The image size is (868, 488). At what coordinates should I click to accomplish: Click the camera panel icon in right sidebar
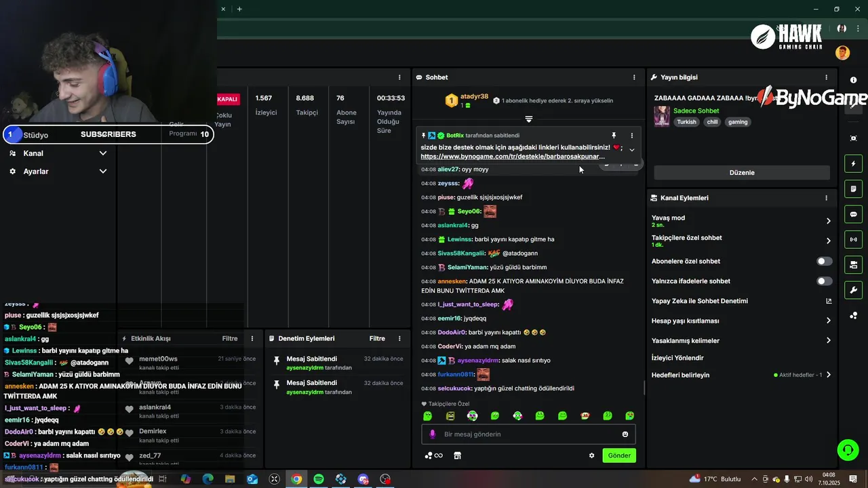click(x=853, y=264)
